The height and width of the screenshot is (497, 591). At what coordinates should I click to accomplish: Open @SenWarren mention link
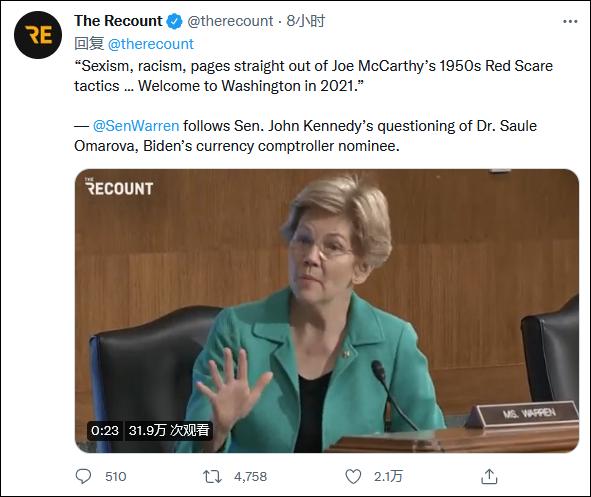click(136, 126)
